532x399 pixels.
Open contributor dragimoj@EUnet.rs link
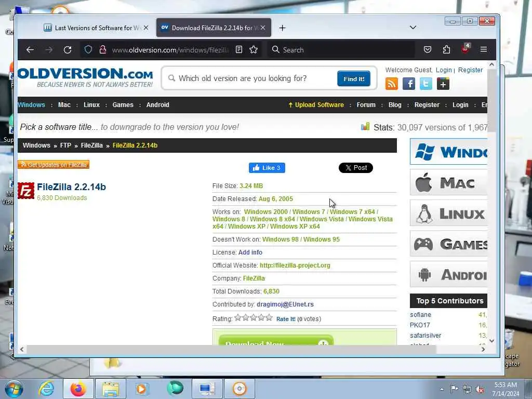(285, 304)
